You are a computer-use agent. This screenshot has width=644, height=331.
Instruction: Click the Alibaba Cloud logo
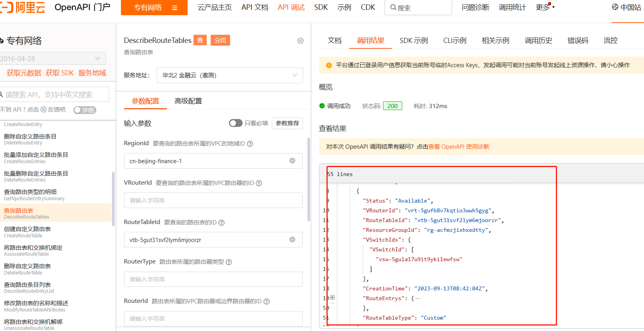point(23,7)
